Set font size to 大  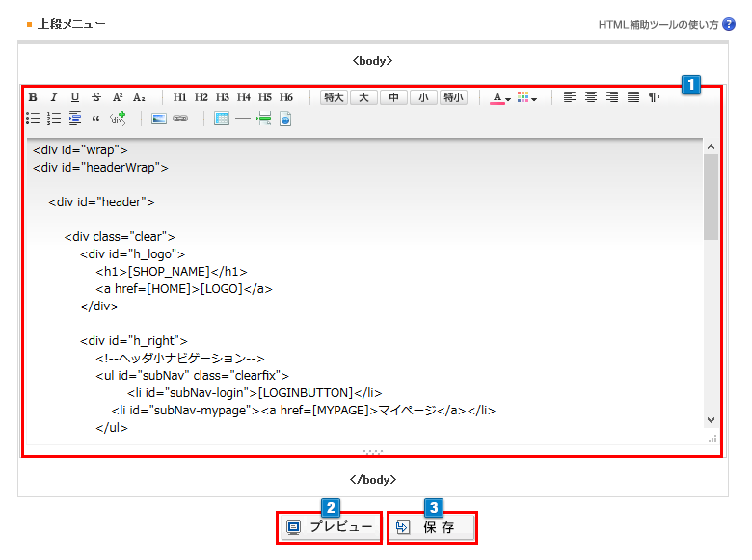[364, 97]
